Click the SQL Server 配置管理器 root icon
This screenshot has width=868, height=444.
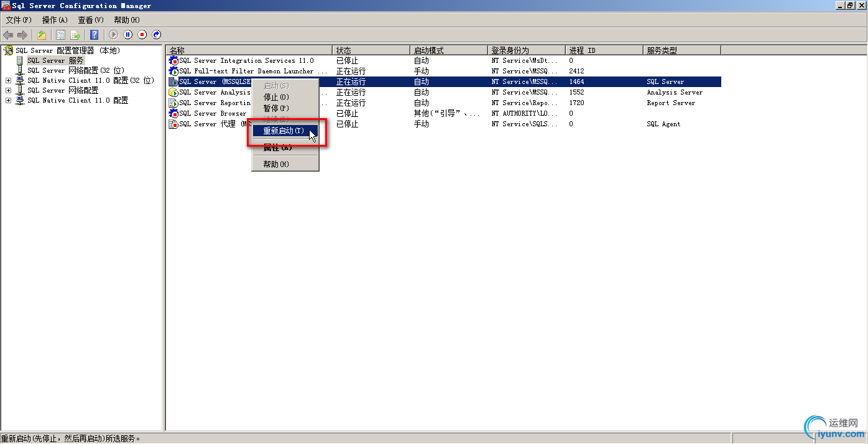[x=9, y=50]
